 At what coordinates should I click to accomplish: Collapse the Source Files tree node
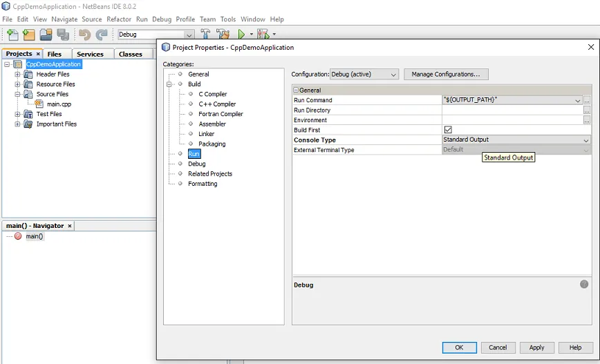click(17, 94)
